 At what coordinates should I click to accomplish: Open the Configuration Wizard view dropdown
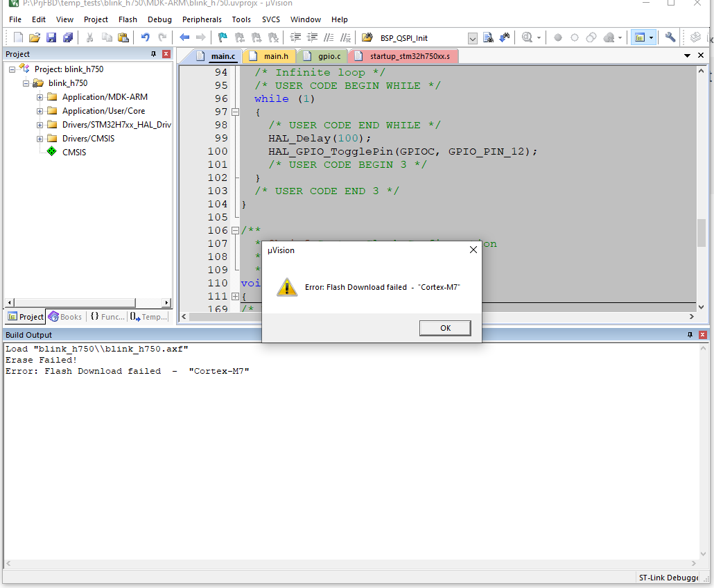click(652, 37)
